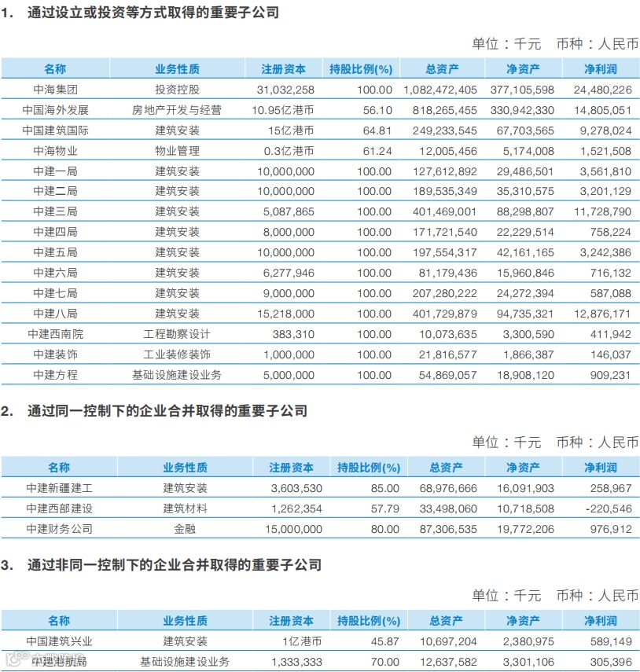Click total assets value "1,082,472,405"

[440, 90]
